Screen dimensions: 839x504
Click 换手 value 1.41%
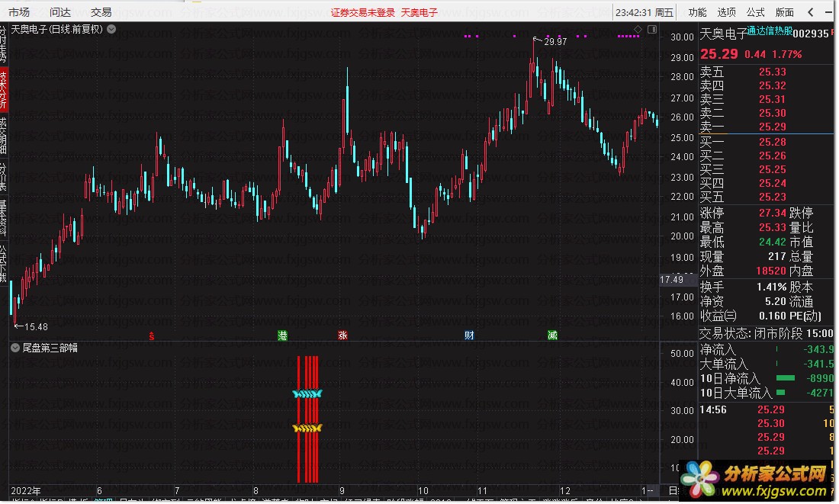click(771, 287)
